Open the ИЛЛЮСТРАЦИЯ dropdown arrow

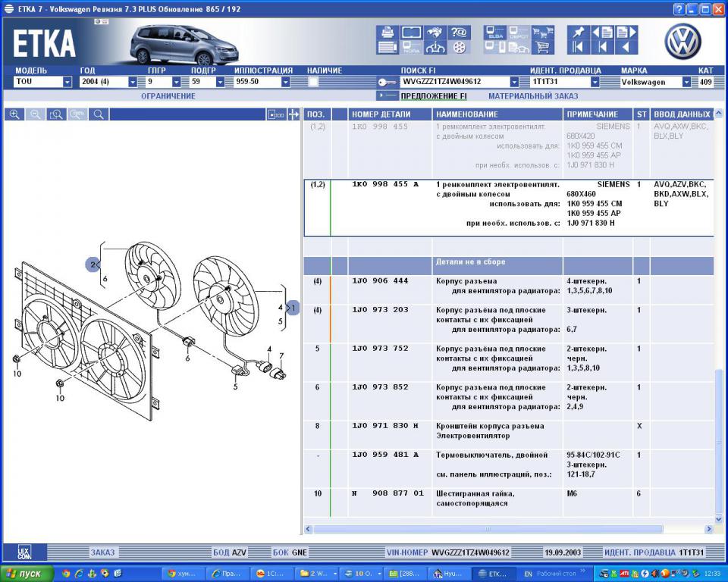[x=286, y=82]
